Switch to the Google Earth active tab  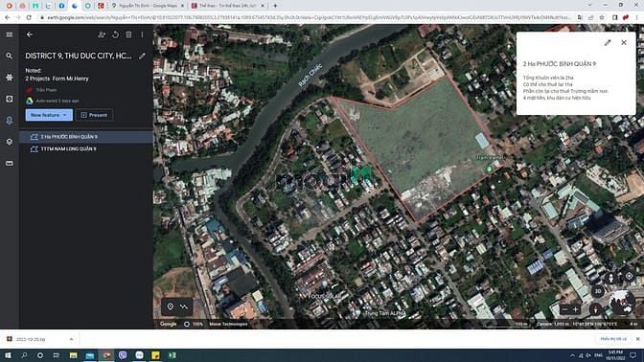(x=75, y=6)
